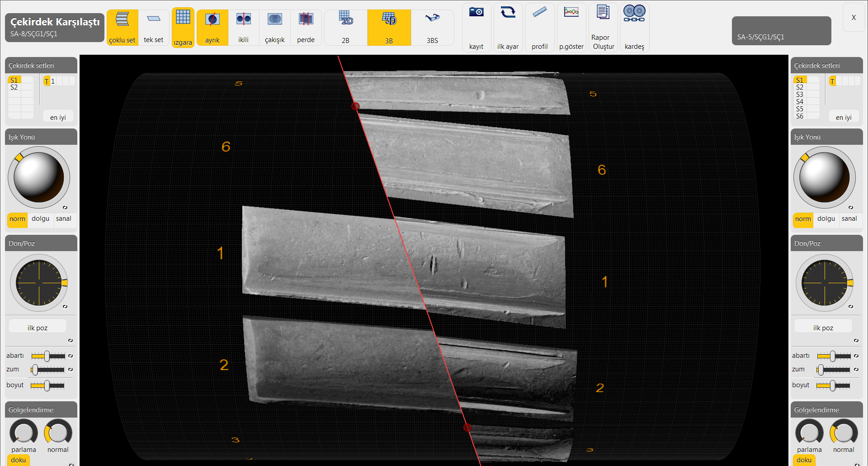868x466 pixels.
Task: Switch to the 3BS view tab
Action: (x=432, y=28)
